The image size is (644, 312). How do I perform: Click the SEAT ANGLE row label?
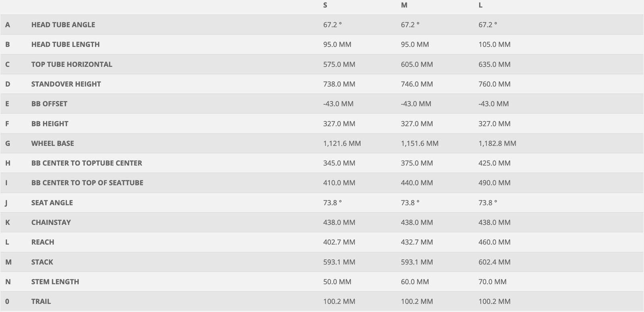click(52, 203)
